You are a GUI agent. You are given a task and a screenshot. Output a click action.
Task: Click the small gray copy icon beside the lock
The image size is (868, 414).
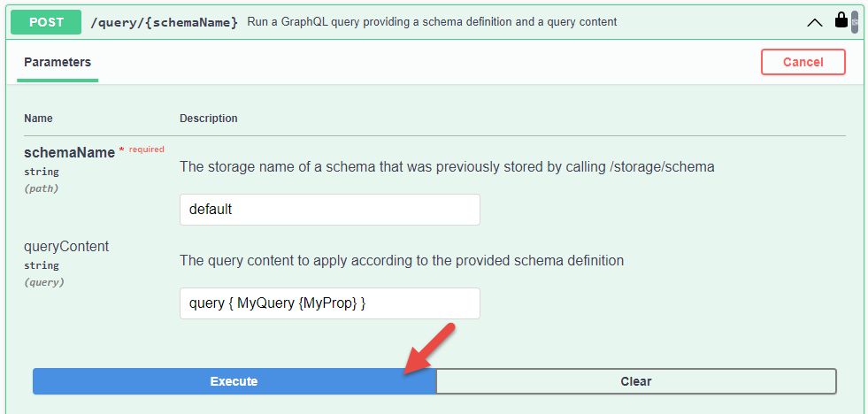(x=855, y=21)
